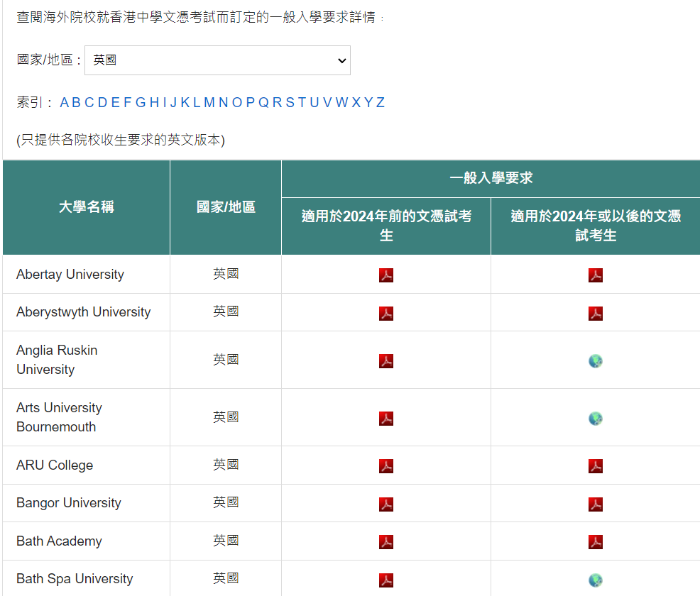Image resolution: width=700 pixels, height=596 pixels.
Task: Open Abertay University pre-2024 PDF
Action: 386,275
